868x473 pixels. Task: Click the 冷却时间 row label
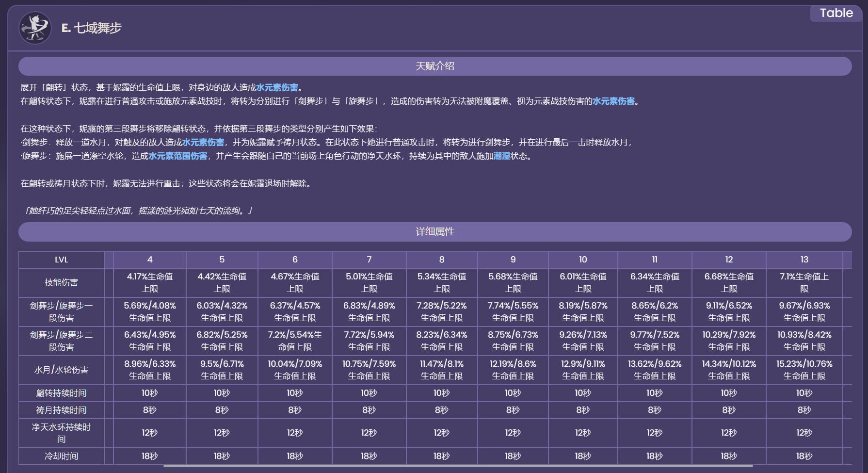coord(61,456)
